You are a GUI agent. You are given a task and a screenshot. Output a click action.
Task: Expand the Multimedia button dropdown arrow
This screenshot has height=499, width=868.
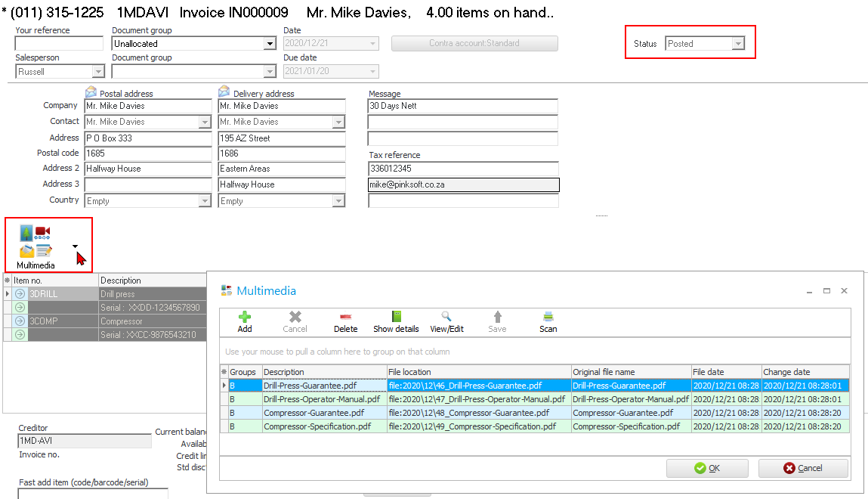click(x=75, y=246)
